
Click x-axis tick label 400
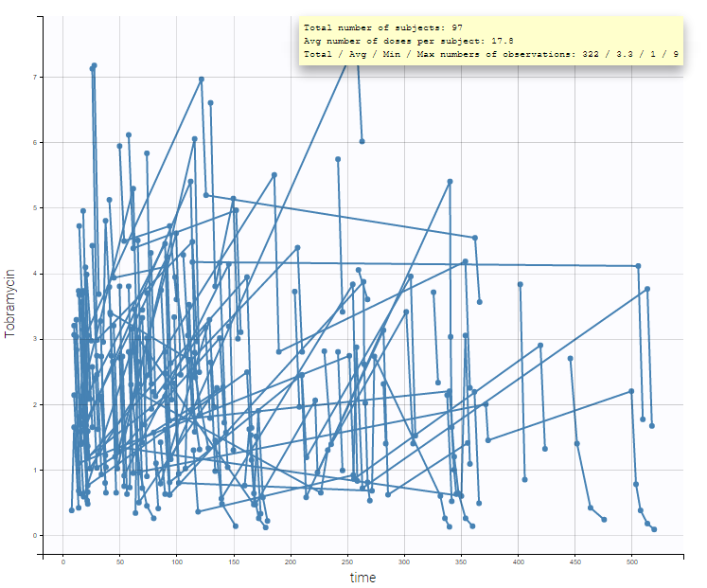pos(518,562)
